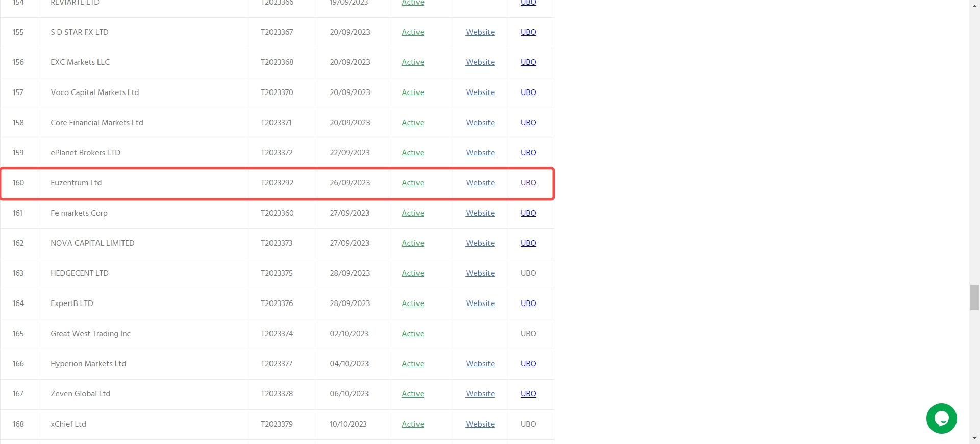Open Website link for Hyperion Markets Ltd
The height and width of the screenshot is (444, 980).
[480, 364]
